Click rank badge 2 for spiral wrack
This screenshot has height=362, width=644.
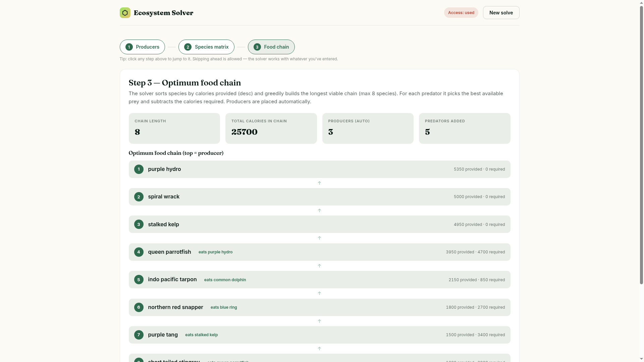click(139, 197)
